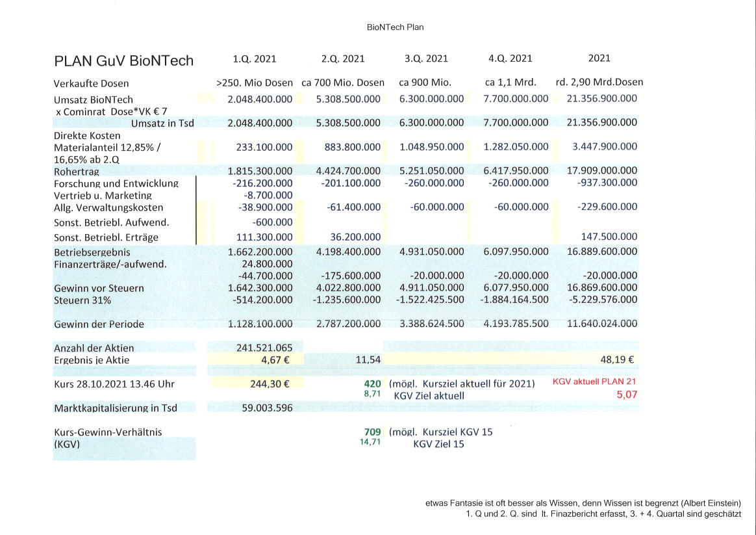Click the 'ca 1,1 Mrd.' cell
The width and height of the screenshot is (756, 535).
(x=510, y=83)
